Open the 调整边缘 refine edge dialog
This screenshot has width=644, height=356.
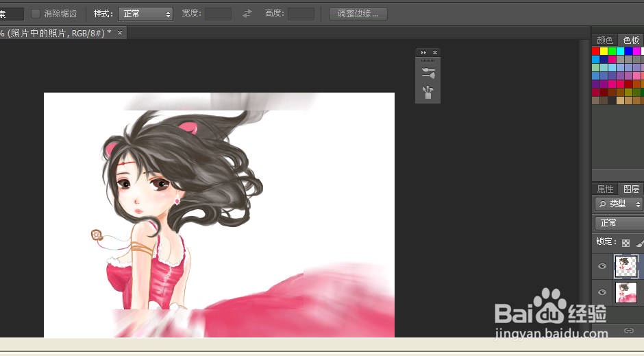point(358,14)
